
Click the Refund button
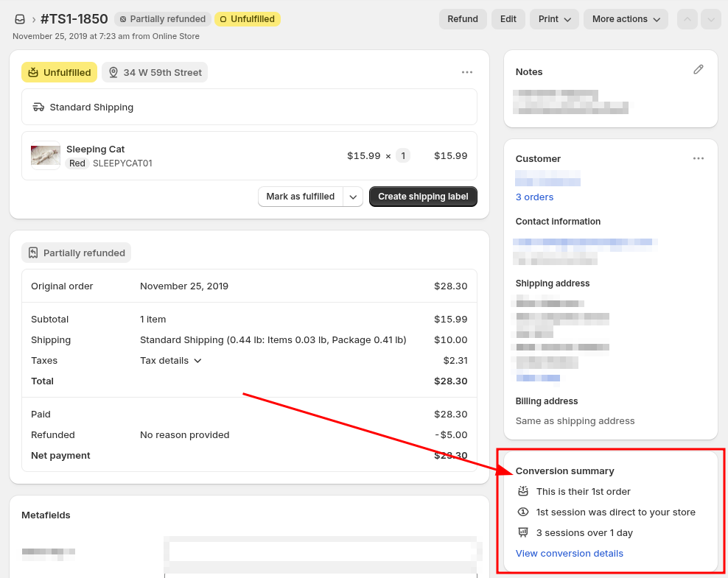(463, 19)
